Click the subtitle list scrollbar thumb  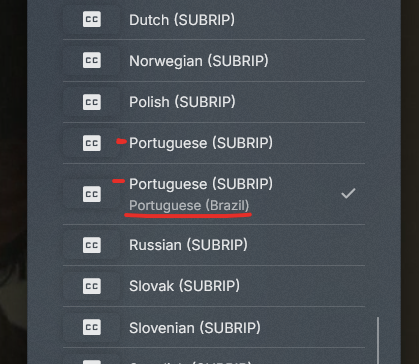click(378, 340)
